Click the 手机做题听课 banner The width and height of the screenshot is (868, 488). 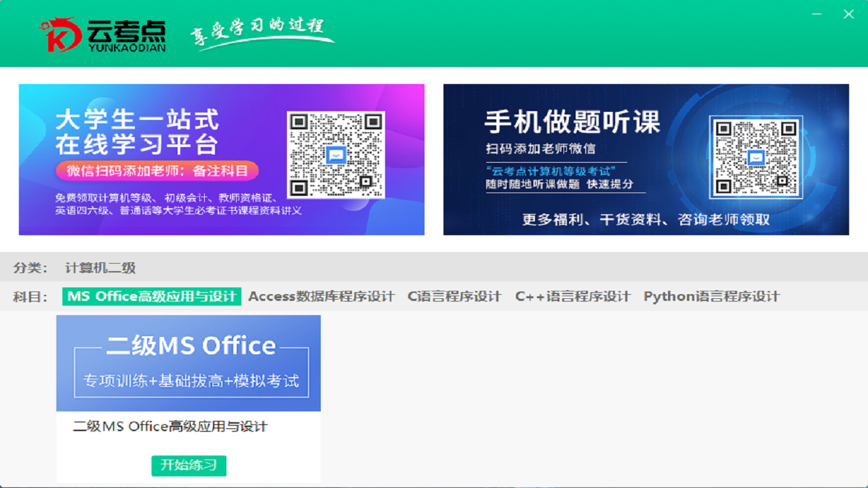tap(646, 159)
